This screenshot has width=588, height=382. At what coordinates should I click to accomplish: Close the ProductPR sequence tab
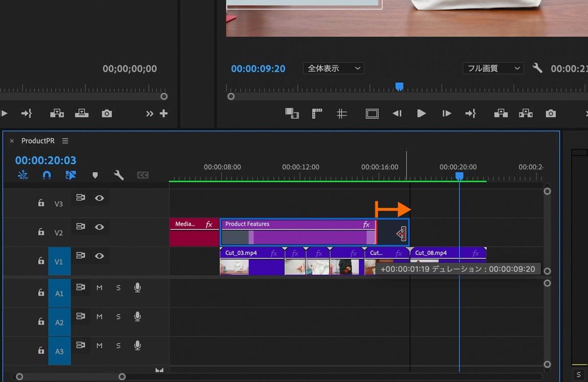12,141
